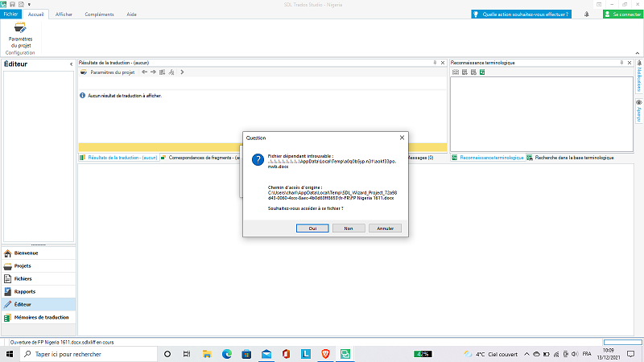
Task: Go to the Bienvenue view
Action: pyautogui.click(x=39, y=253)
